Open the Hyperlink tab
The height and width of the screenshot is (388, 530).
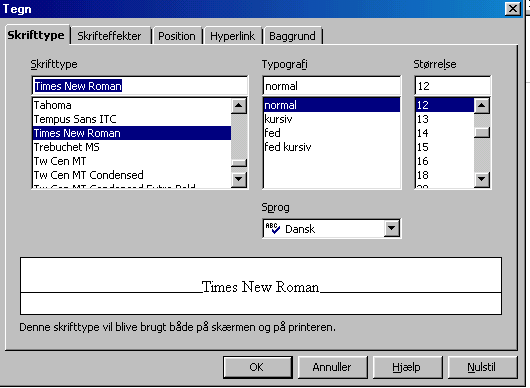pos(233,36)
